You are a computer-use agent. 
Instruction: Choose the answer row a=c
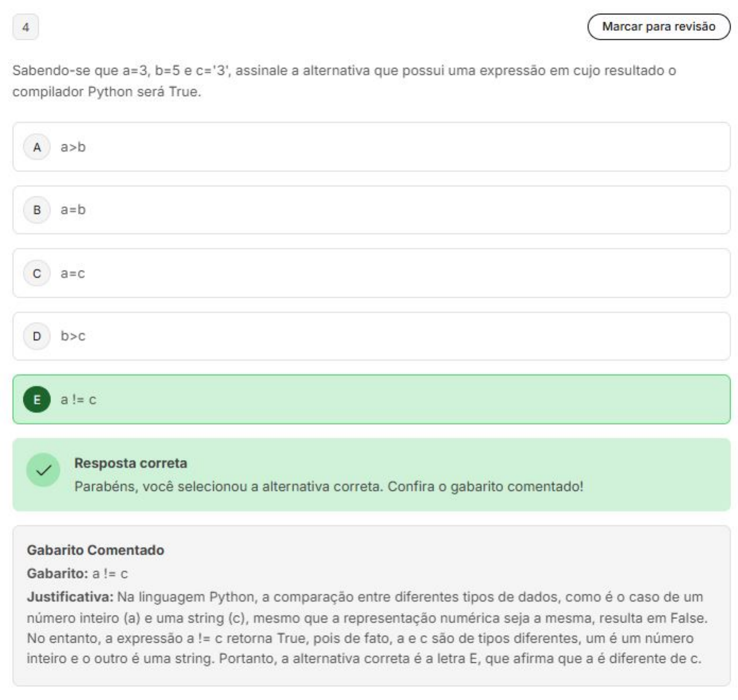click(x=371, y=273)
